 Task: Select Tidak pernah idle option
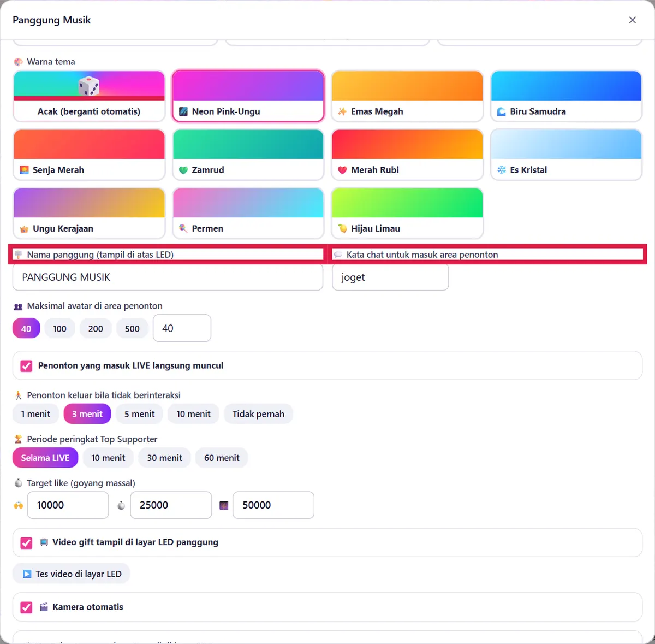pos(258,414)
